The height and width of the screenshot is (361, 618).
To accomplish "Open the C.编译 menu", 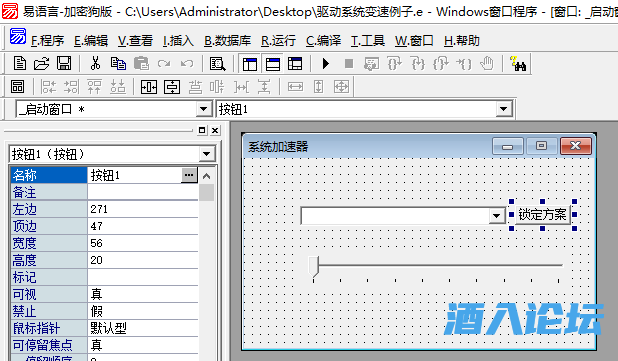I will [x=323, y=41].
